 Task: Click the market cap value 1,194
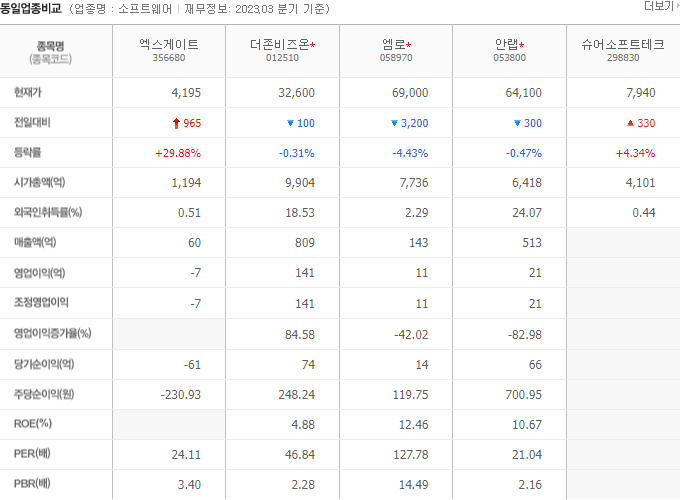click(x=186, y=183)
